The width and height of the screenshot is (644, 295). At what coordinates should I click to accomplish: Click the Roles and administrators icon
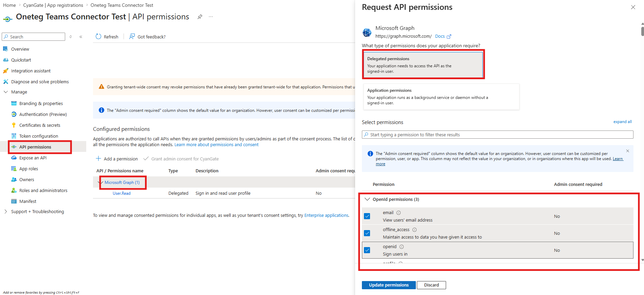tap(14, 190)
